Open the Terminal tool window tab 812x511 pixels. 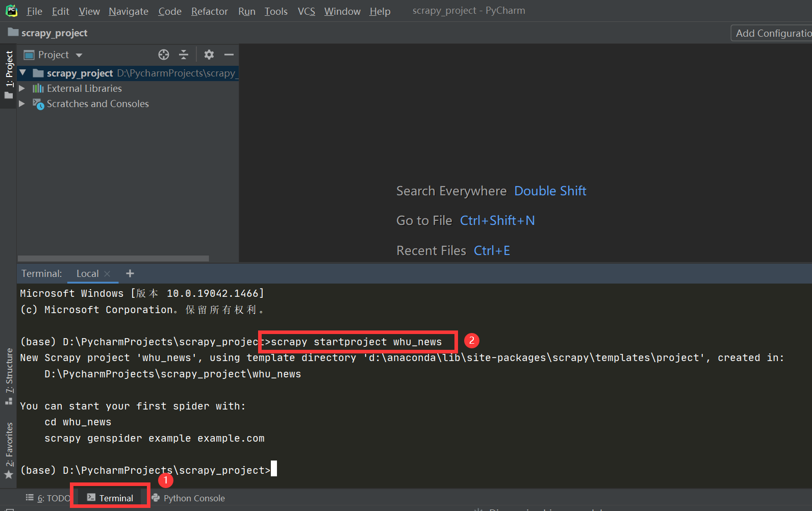[x=110, y=498]
